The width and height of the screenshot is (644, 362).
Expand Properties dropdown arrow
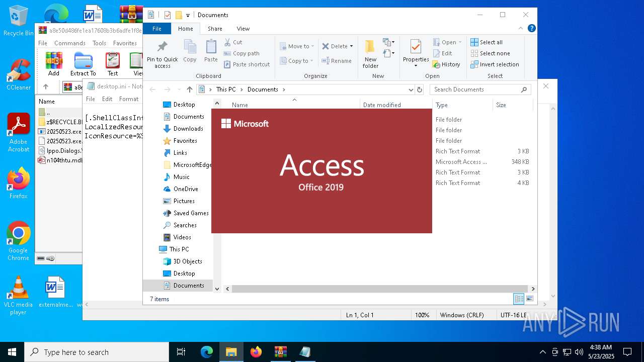point(416,66)
